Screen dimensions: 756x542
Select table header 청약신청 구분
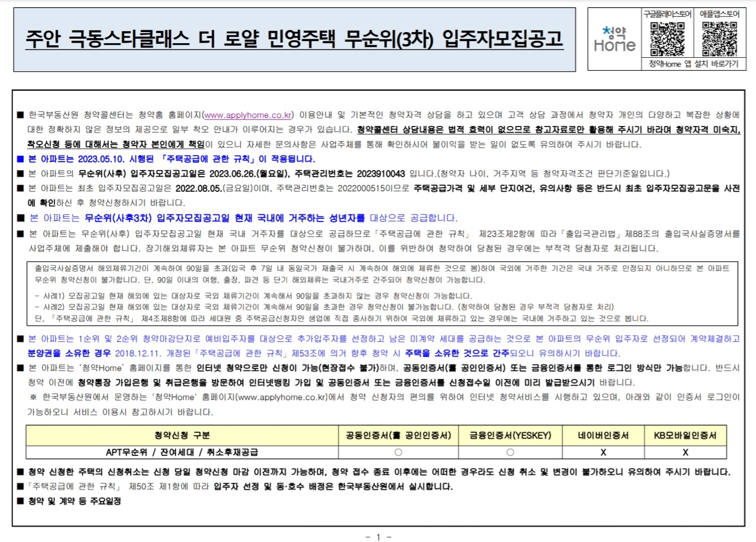(182, 435)
